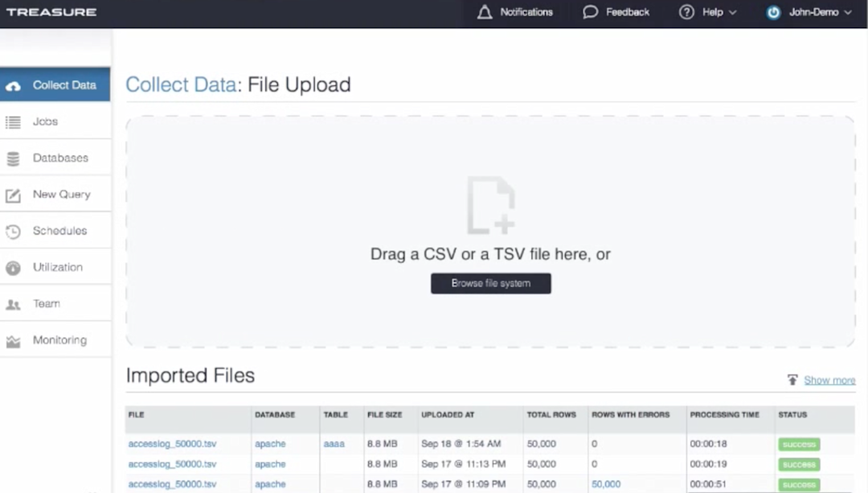Click the Sep 18 @ 1:54 AM cell

click(x=461, y=444)
